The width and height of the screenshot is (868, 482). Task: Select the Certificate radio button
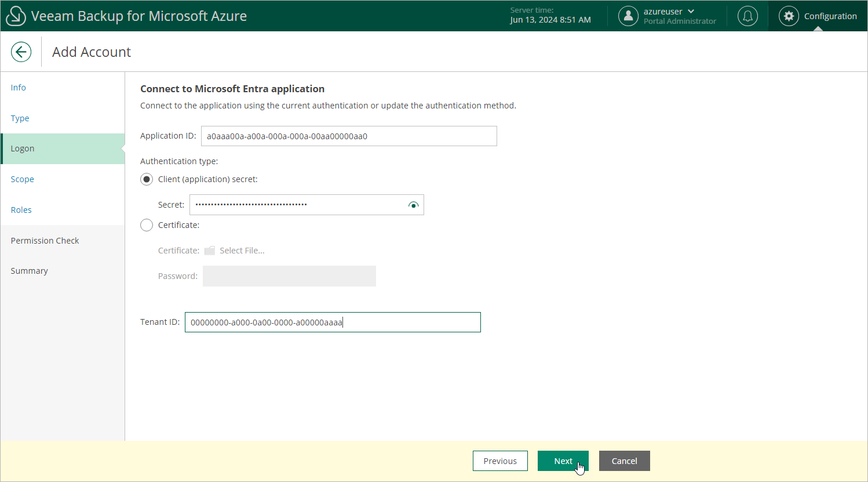click(x=147, y=225)
